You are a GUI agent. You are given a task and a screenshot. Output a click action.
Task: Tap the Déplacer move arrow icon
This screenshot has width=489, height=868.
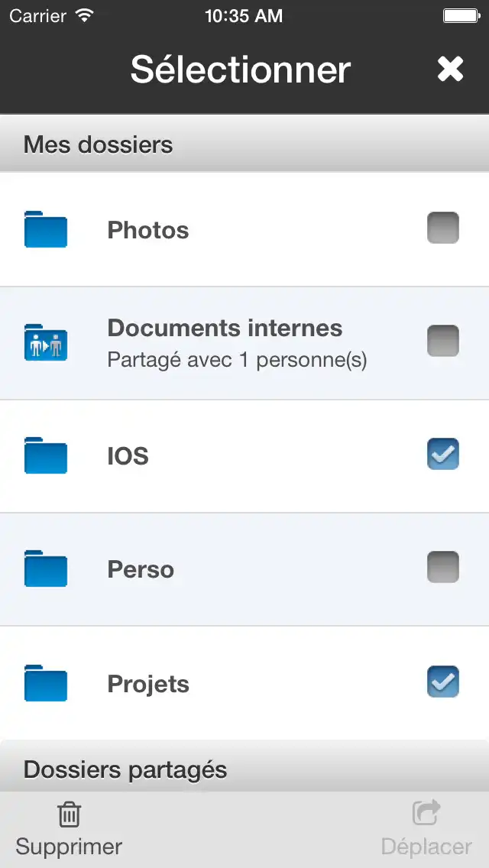coord(426,813)
